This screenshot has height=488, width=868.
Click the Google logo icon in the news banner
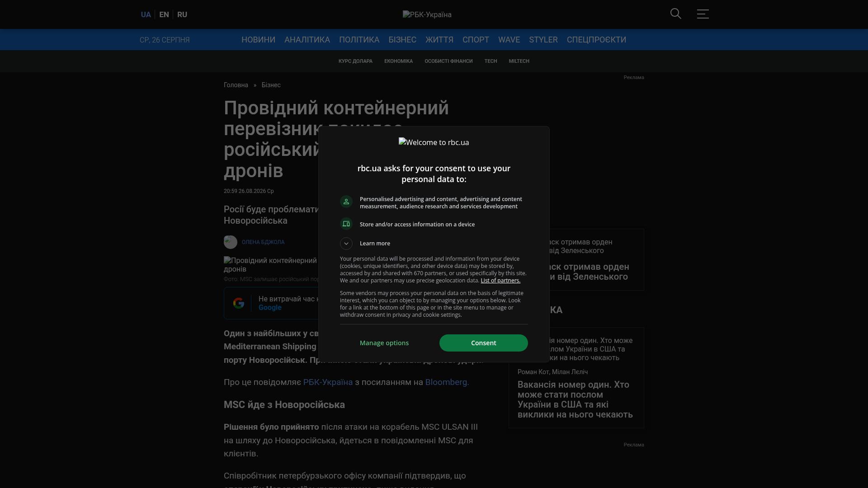click(239, 303)
